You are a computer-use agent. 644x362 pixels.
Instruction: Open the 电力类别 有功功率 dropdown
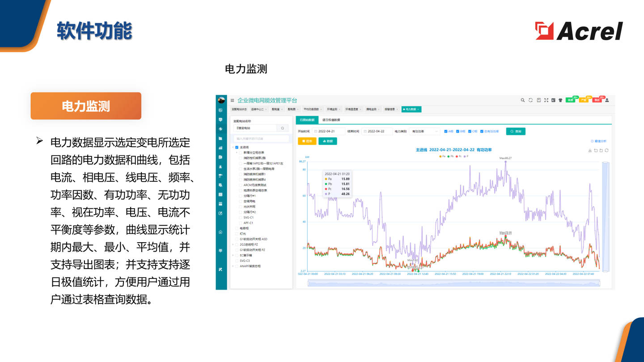tap(424, 131)
